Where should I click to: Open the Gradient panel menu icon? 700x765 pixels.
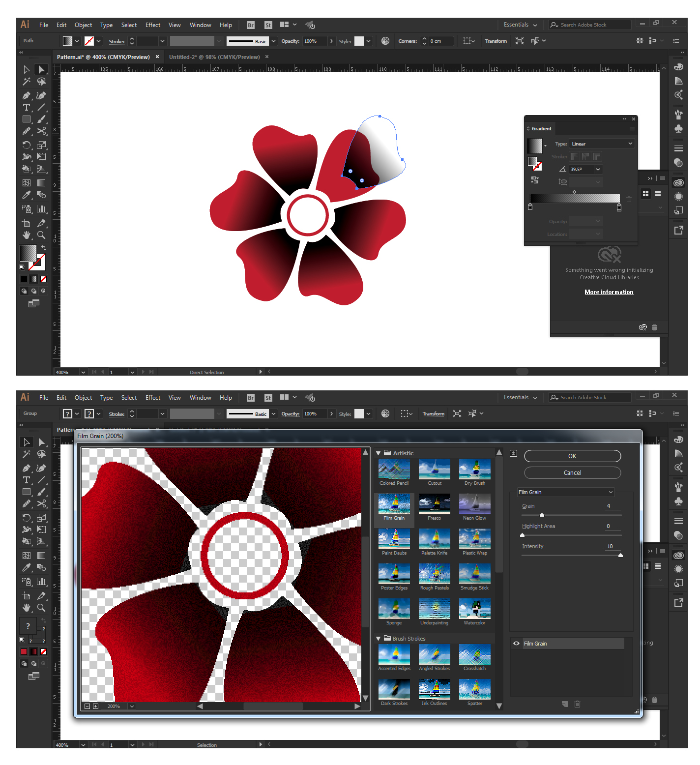[632, 129]
